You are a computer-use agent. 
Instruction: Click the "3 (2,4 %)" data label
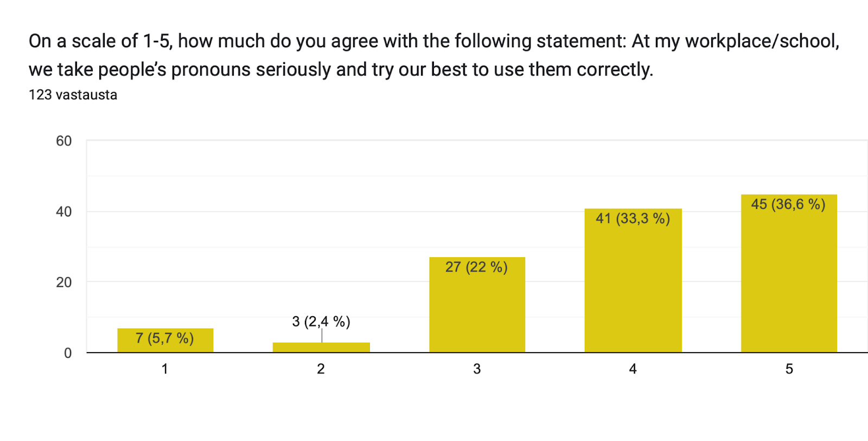321,322
